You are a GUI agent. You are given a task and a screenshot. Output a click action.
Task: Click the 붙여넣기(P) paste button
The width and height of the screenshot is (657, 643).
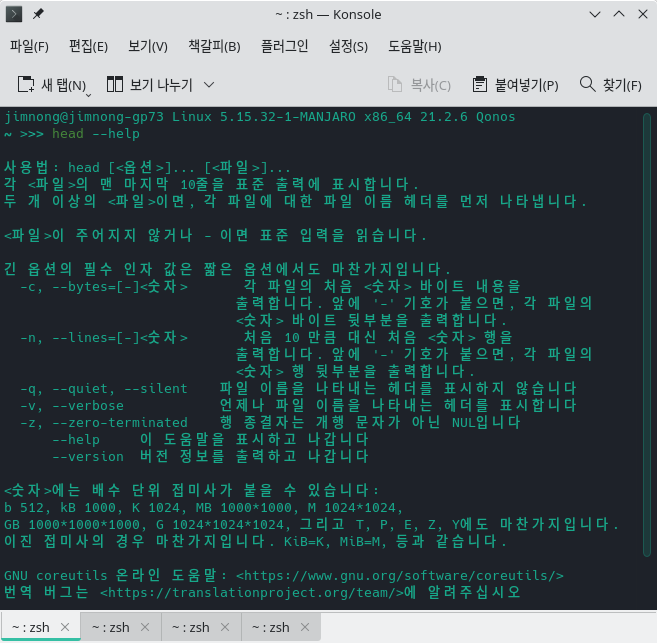(515, 85)
